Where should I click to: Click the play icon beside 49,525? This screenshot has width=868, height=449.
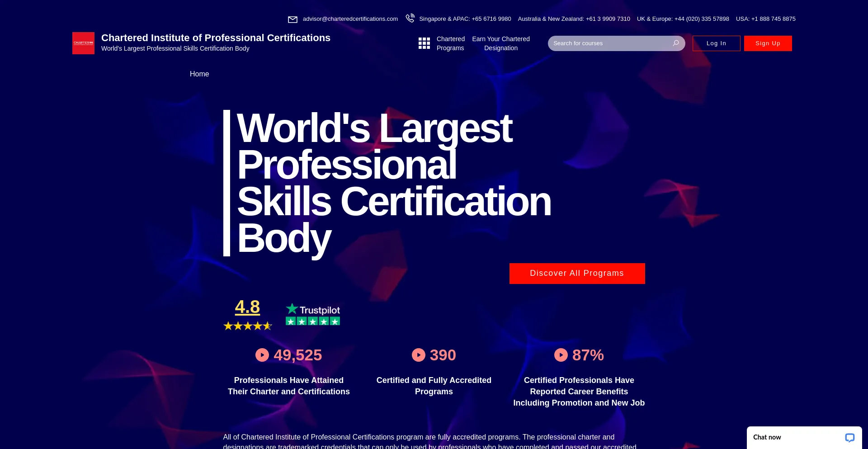pos(262,355)
